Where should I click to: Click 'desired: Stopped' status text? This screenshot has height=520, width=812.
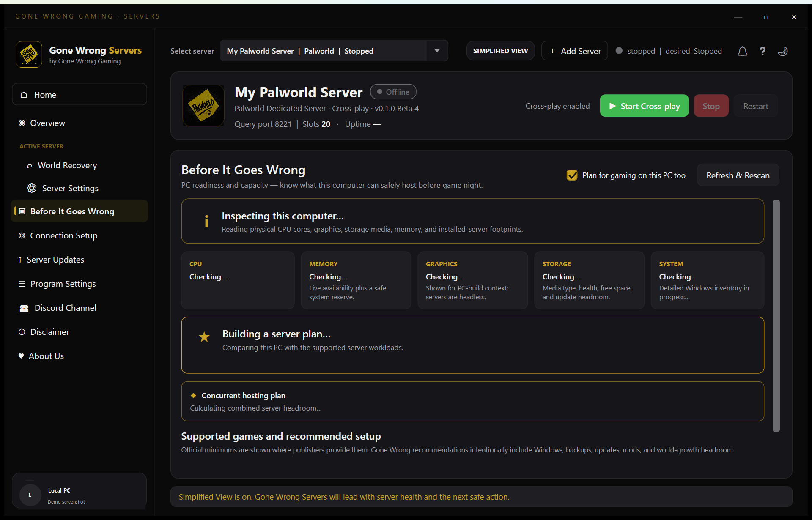[x=694, y=51]
